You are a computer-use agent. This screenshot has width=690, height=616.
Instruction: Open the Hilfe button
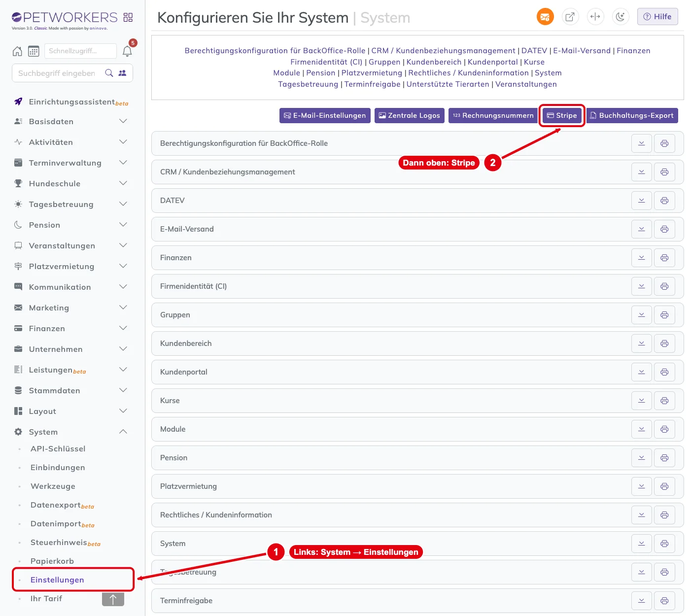click(657, 17)
